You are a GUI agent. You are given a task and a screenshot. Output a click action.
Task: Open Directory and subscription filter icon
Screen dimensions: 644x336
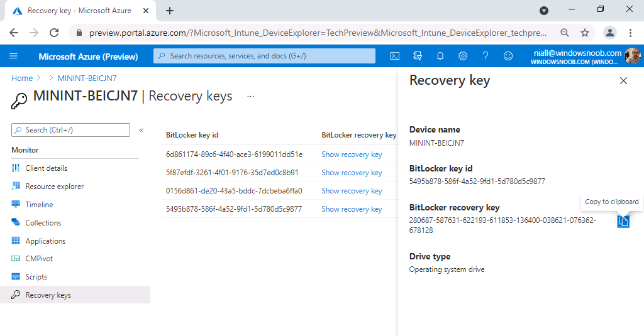(418, 56)
